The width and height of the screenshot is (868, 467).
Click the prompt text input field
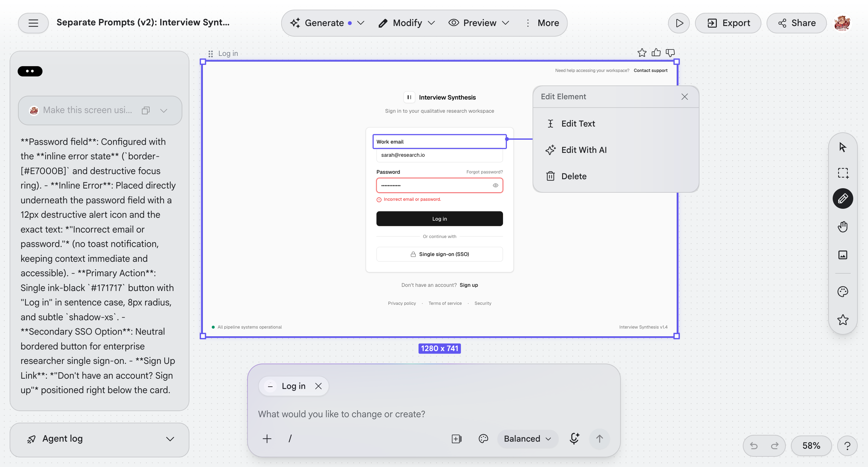pos(434,414)
